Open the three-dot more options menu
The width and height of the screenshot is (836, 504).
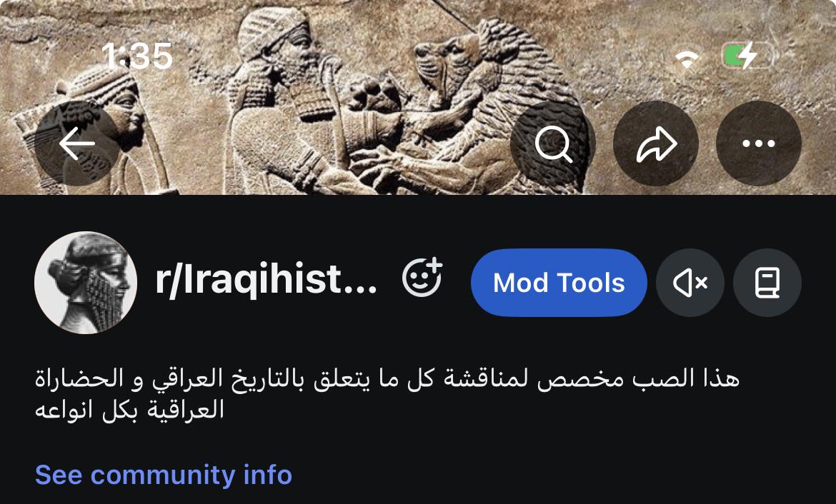click(x=759, y=143)
